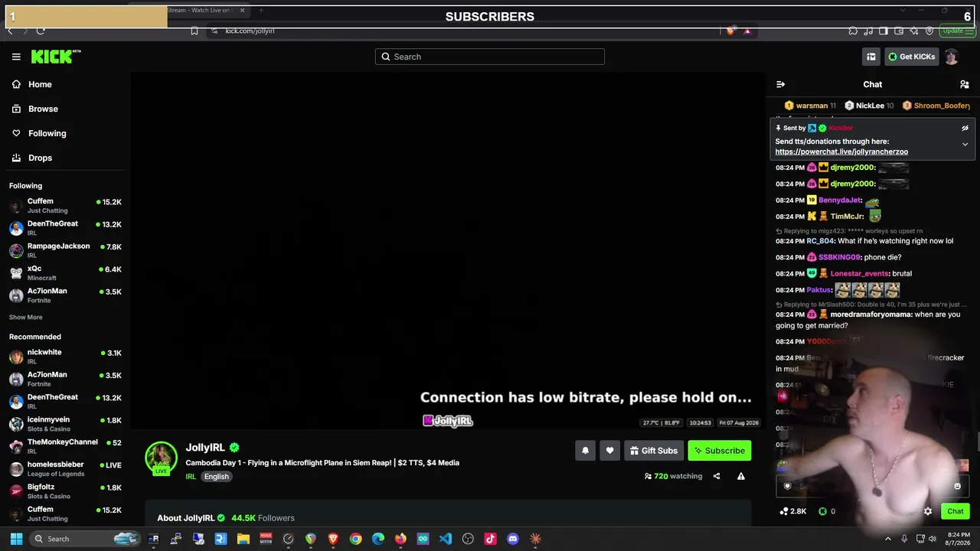Open Visual Studio Code from taskbar

pyautogui.click(x=446, y=539)
